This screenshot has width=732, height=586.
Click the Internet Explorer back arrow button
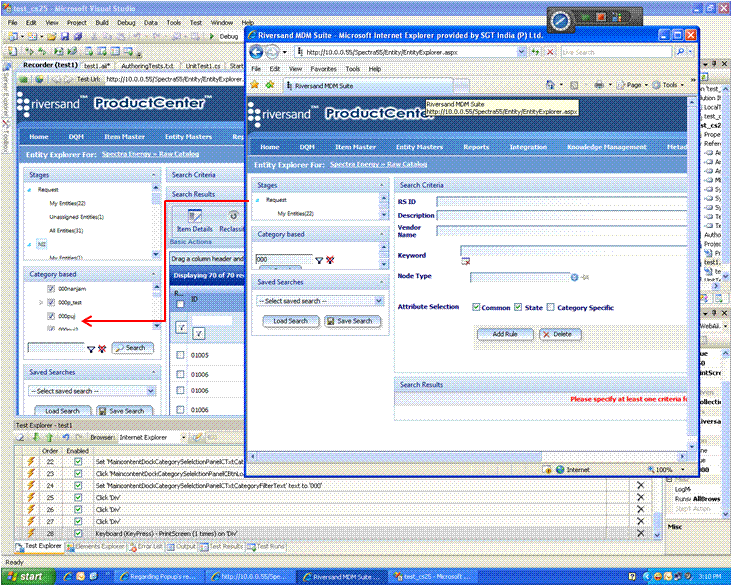click(x=256, y=52)
